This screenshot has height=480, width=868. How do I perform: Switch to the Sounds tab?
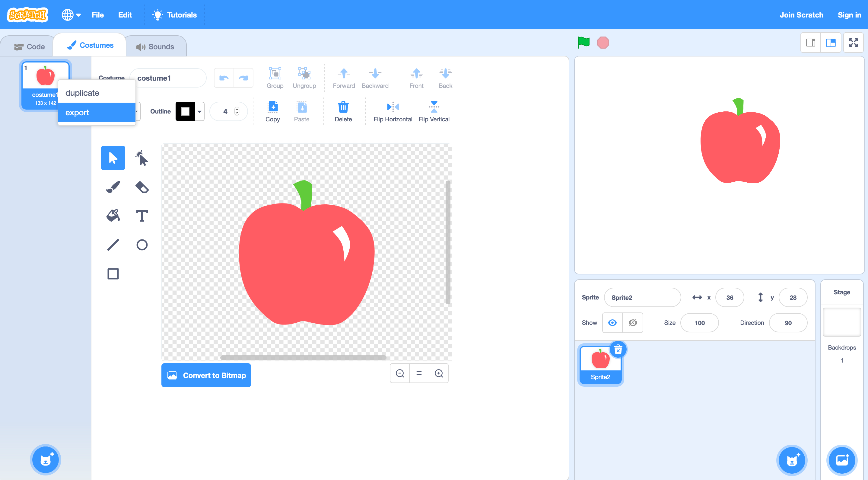(x=156, y=46)
